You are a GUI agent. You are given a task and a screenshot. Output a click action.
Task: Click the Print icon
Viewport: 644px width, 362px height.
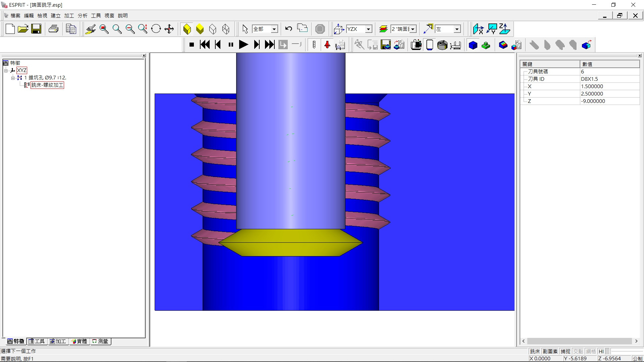54,29
